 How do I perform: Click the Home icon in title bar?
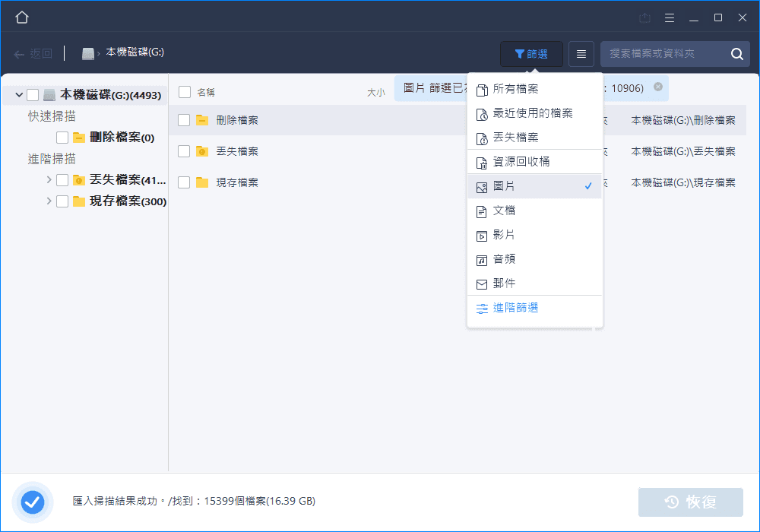point(22,17)
